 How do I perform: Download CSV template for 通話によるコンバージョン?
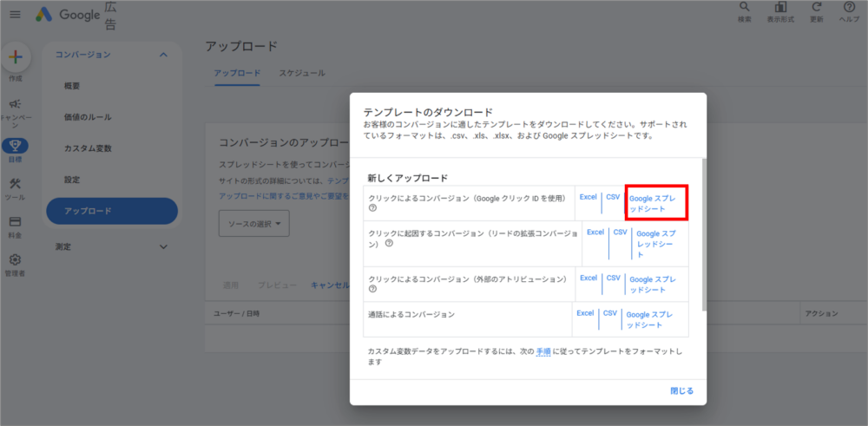pyautogui.click(x=610, y=313)
